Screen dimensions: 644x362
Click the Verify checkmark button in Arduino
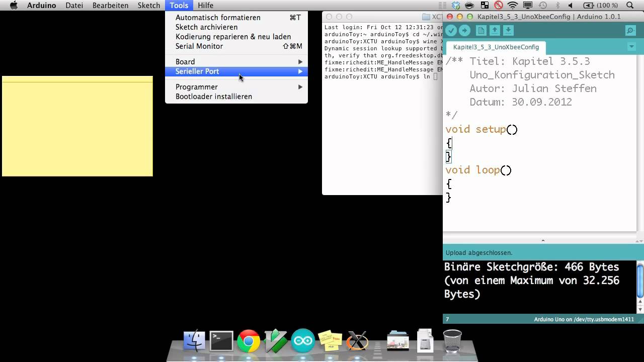pos(451,31)
